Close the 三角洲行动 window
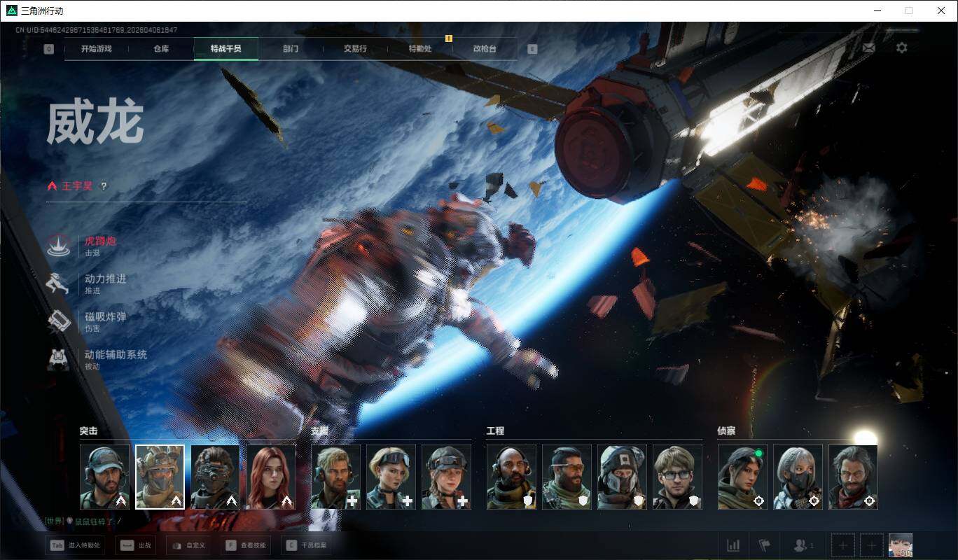The height and width of the screenshot is (560, 958). tap(941, 10)
